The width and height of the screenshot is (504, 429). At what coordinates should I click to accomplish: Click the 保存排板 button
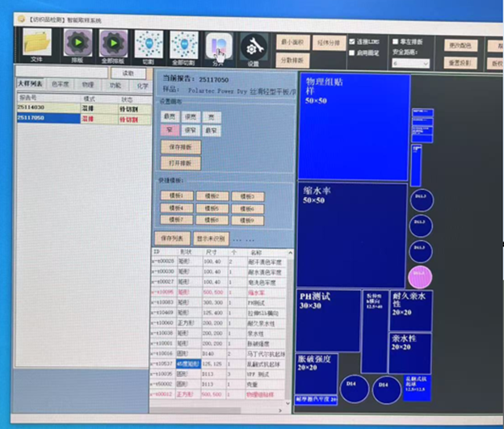click(180, 147)
